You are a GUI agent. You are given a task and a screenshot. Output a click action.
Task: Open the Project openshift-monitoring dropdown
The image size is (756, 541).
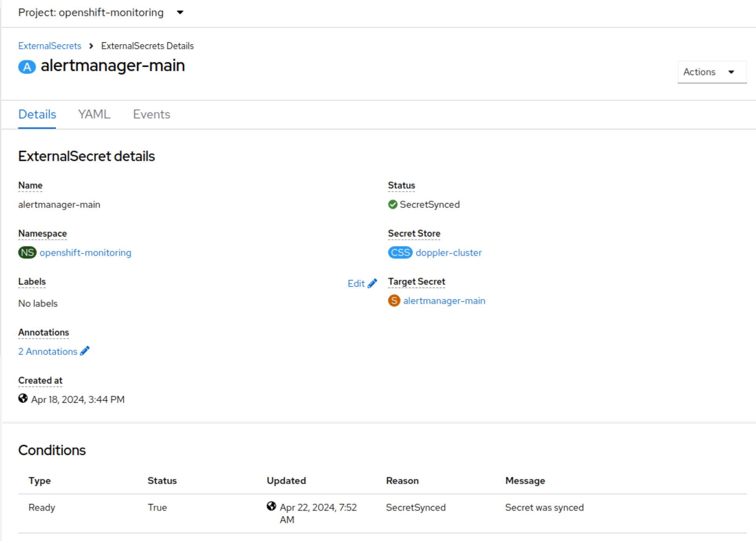tap(101, 13)
